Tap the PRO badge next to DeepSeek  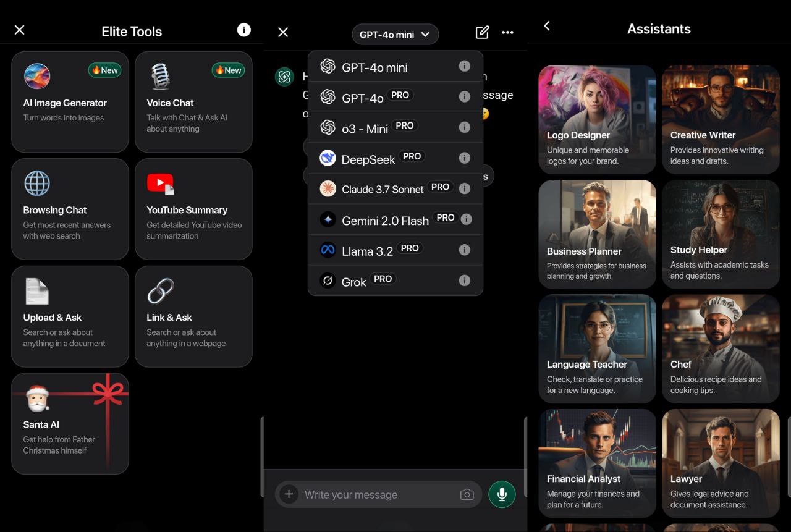(x=412, y=156)
